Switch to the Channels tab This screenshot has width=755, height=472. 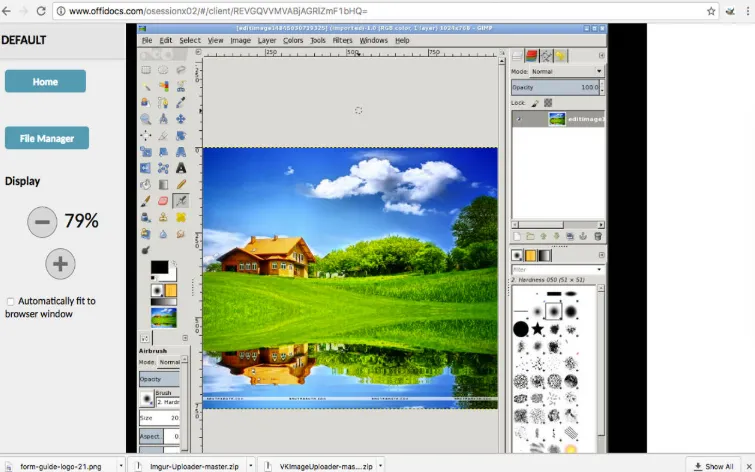532,56
